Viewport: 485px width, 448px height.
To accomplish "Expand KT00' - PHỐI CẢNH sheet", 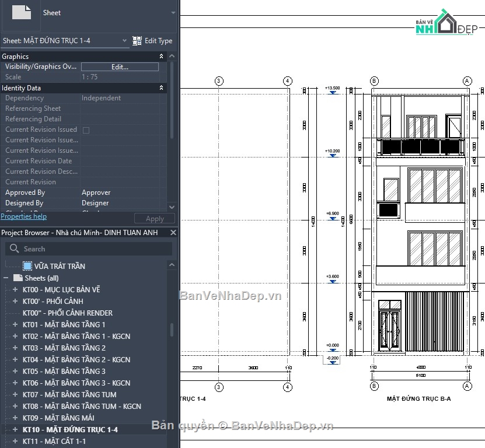I will click(15, 301).
